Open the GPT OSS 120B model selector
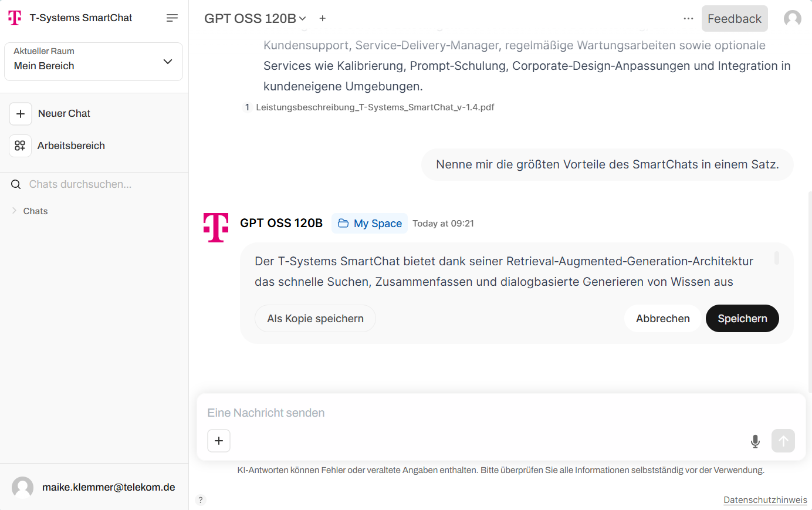Image resolution: width=812 pixels, height=510 pixels. click(x=255, y=18)
